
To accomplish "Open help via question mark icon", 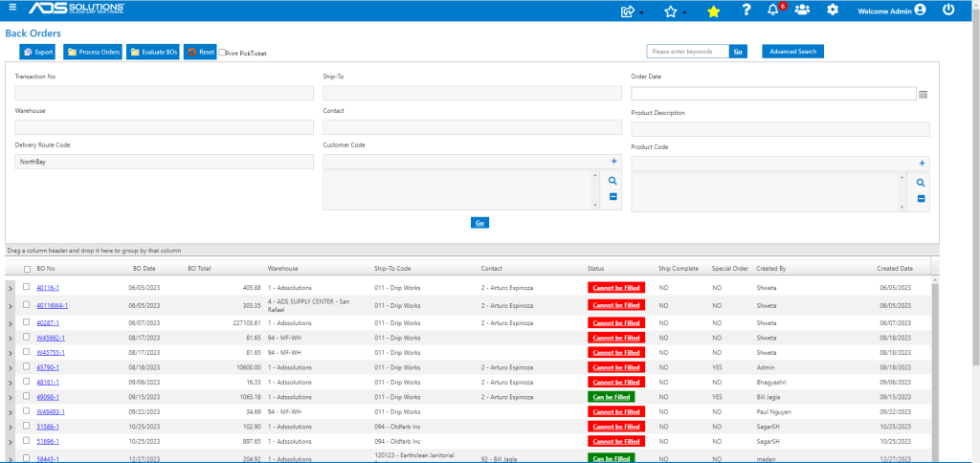I will 746,10.
